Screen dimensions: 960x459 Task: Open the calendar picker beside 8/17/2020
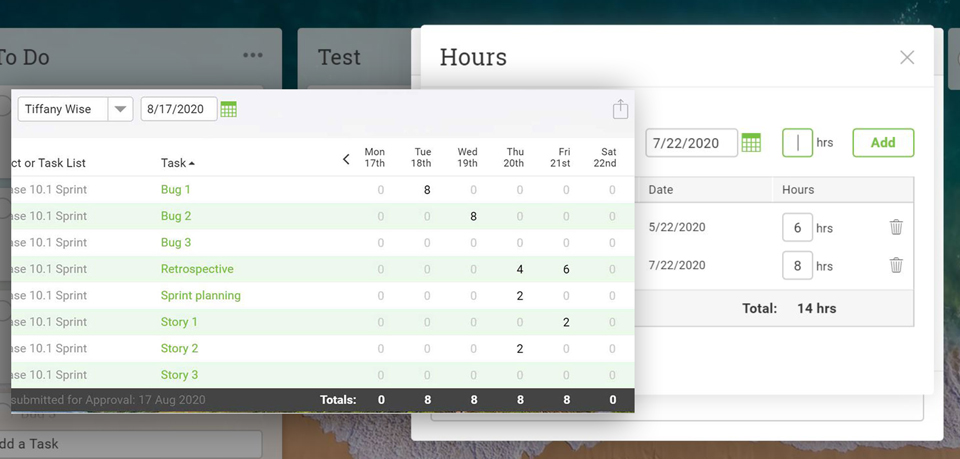[228, 110]
